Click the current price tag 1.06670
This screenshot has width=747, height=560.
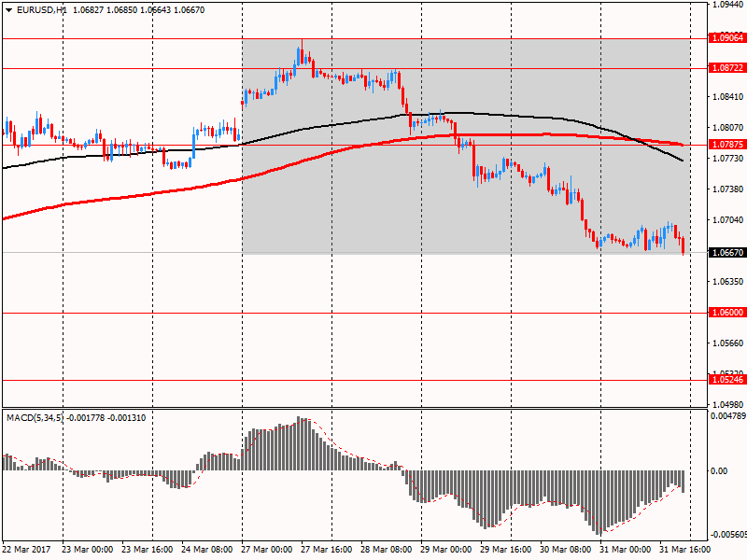coord(726,253)
